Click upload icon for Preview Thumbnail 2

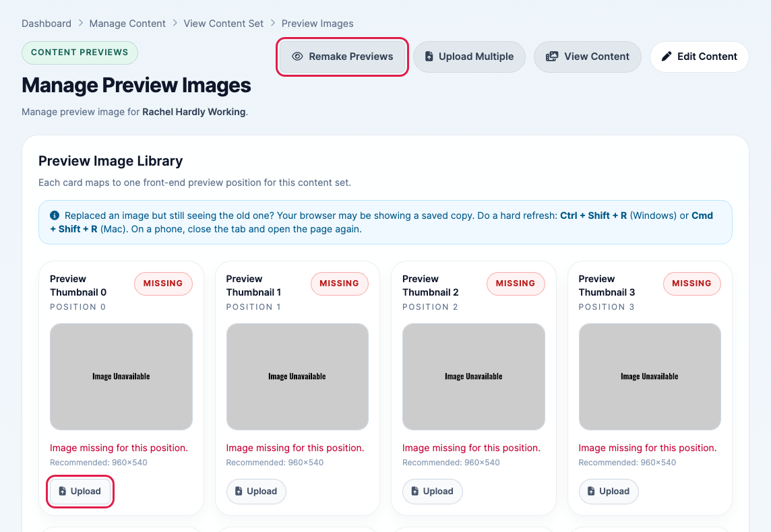(414, 491)
